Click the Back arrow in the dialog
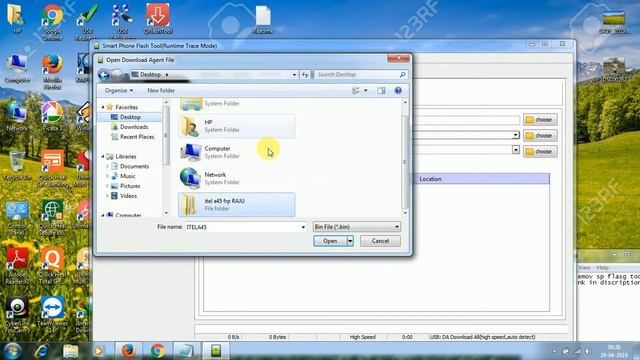640x360 pixels. [104, 75]
